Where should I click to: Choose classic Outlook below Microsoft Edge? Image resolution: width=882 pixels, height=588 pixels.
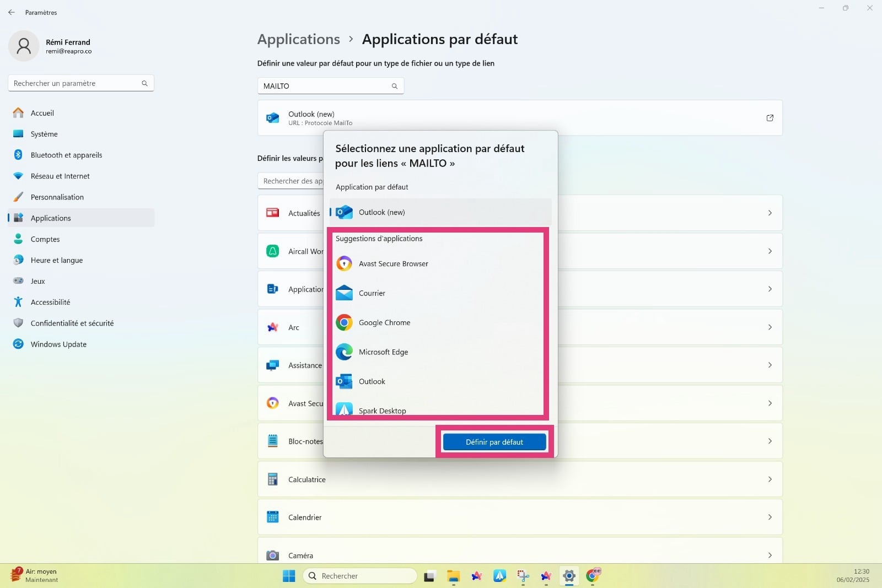[440, 381]
